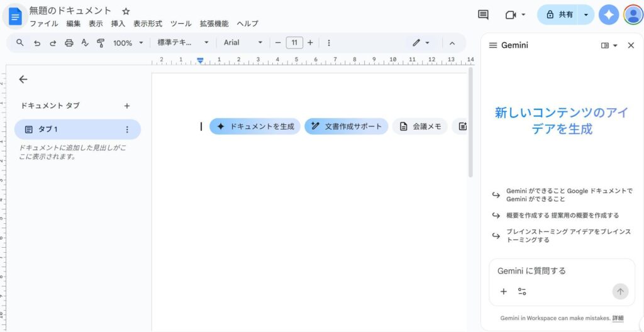The width and height of the screenshot is (644, 332).
Task: Decrease font size with minus
Action: [x=278, y=43]
